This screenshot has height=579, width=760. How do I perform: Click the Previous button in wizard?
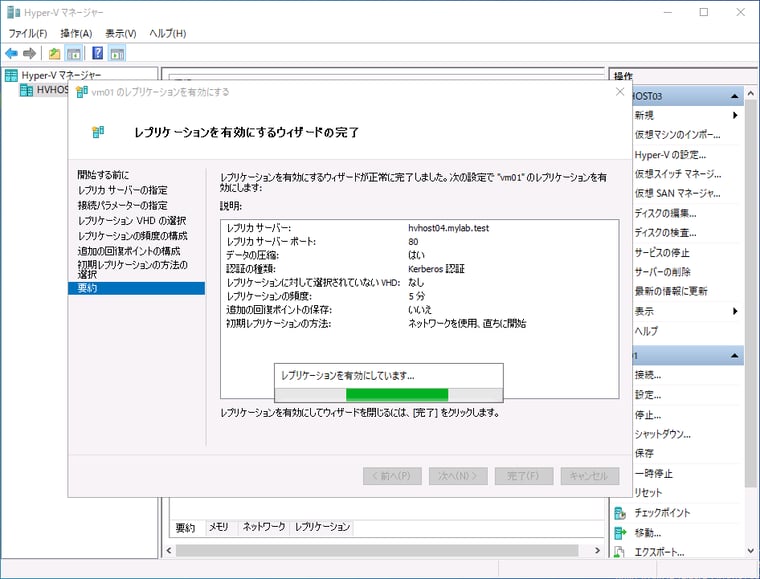coord(392,476)
